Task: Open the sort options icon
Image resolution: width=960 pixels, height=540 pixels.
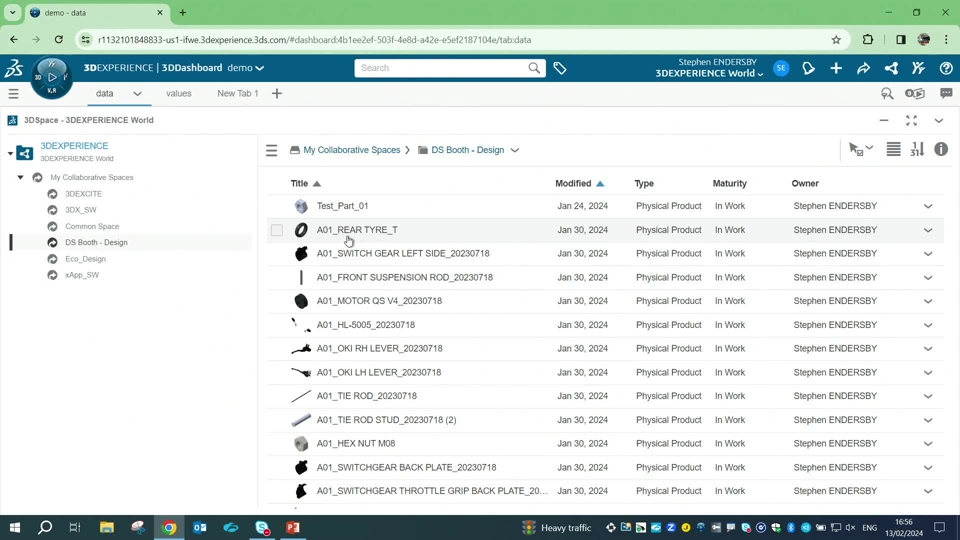Action: click(x=917, y=149)
